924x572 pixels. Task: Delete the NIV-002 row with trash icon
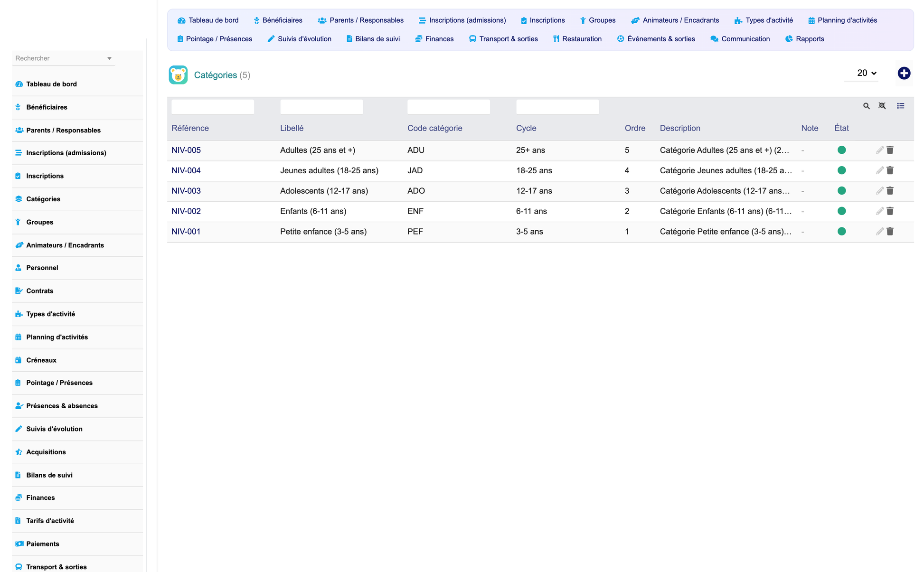[x=890, y=211]
